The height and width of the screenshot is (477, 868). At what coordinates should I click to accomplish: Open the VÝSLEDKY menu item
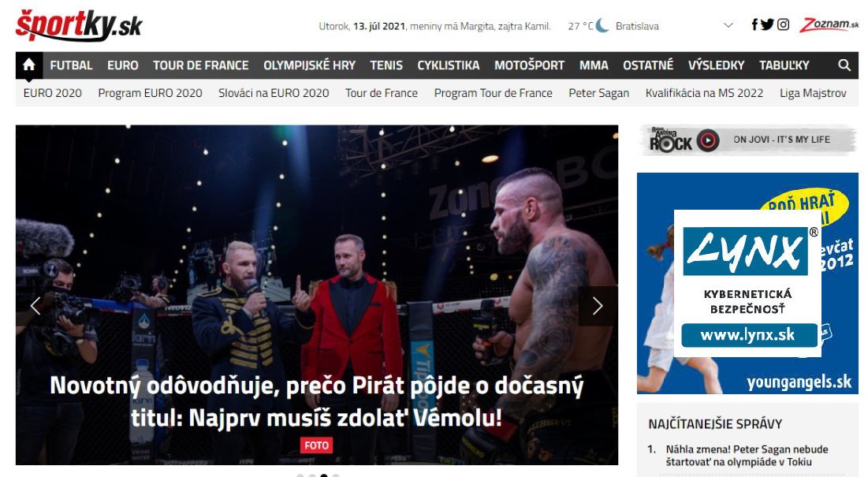[717, 65]
